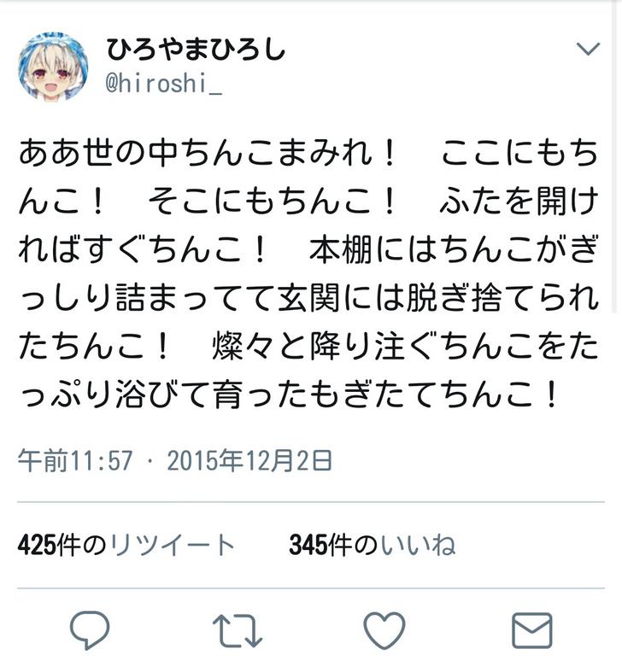Screen dimensions: 622x672
Task: Click the 2015年12月2日 date text
Action: [249, 461]
